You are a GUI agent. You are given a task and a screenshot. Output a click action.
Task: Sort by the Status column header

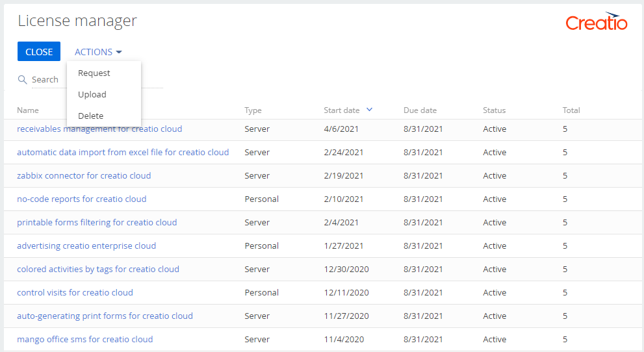pos(494,110)
